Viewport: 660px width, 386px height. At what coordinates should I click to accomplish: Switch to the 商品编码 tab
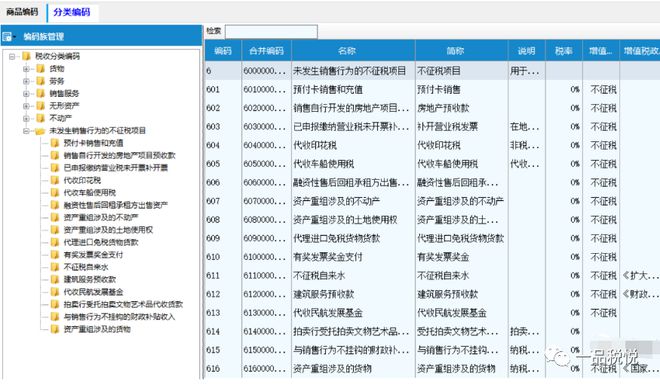(x=22, y=12)
